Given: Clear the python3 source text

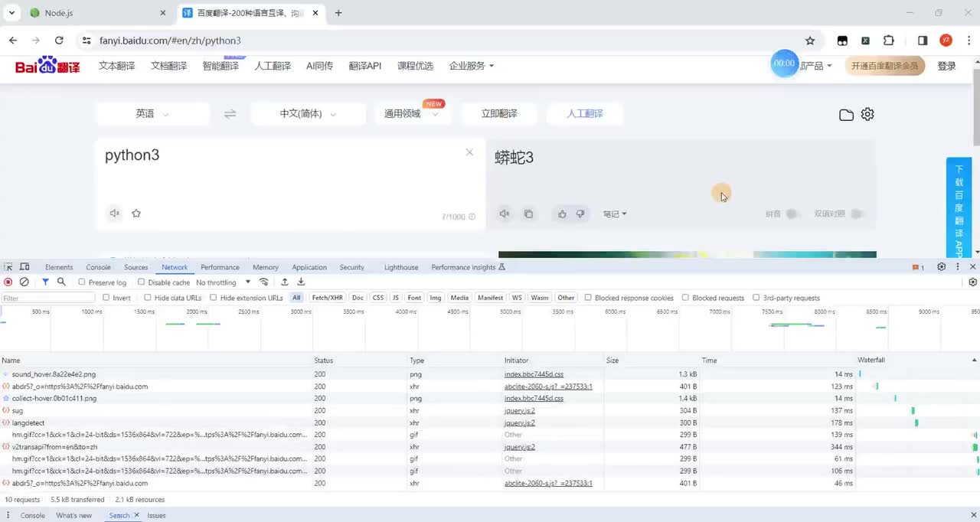Looking at the screenshot, I should (x=469, y=152).
